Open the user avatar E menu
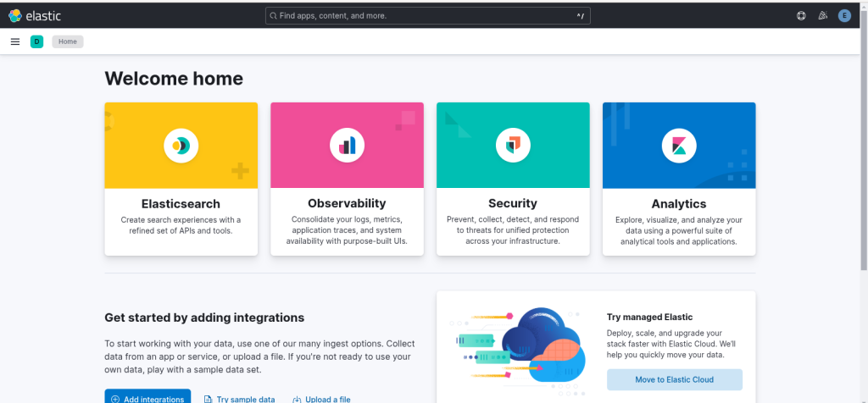This screenshot has width=868, height=403. (844, 16)
